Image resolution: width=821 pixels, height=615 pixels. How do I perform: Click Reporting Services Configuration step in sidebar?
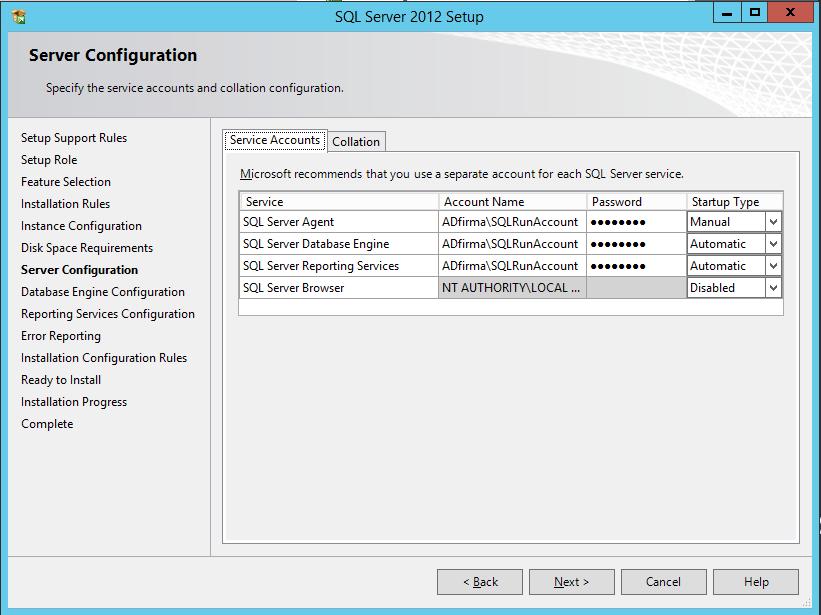pos(108,314)
